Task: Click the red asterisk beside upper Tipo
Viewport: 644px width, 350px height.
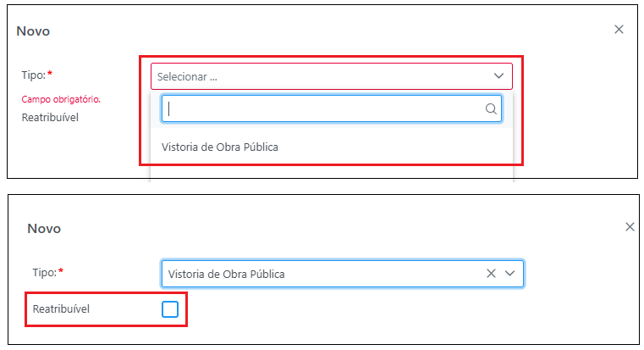Action: click(50, 75)
